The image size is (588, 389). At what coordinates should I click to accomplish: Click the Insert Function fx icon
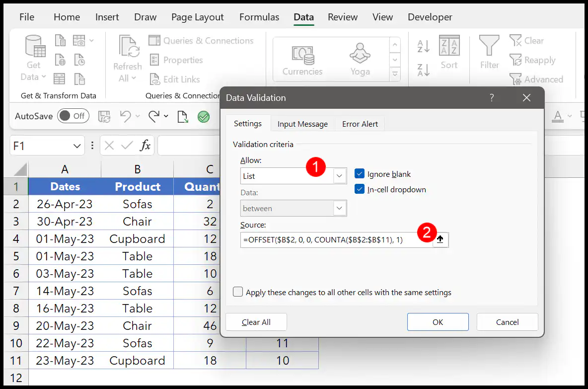[145, 145]
